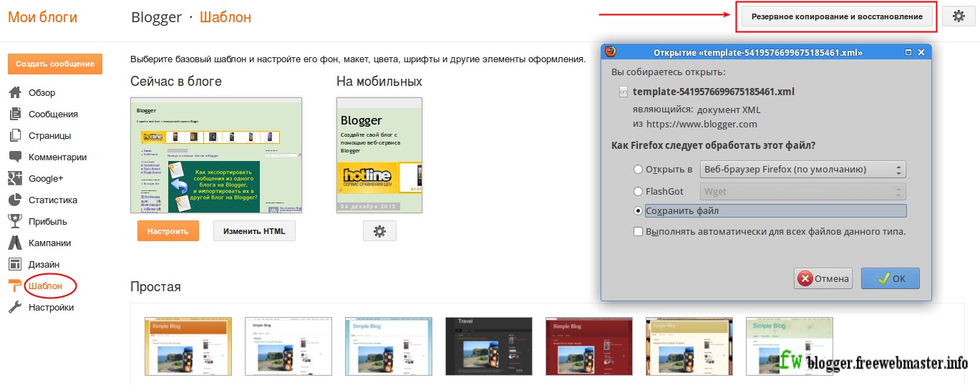Click Мои блоги header link
This screenshot has height=385, width=980.
[42, 16]
